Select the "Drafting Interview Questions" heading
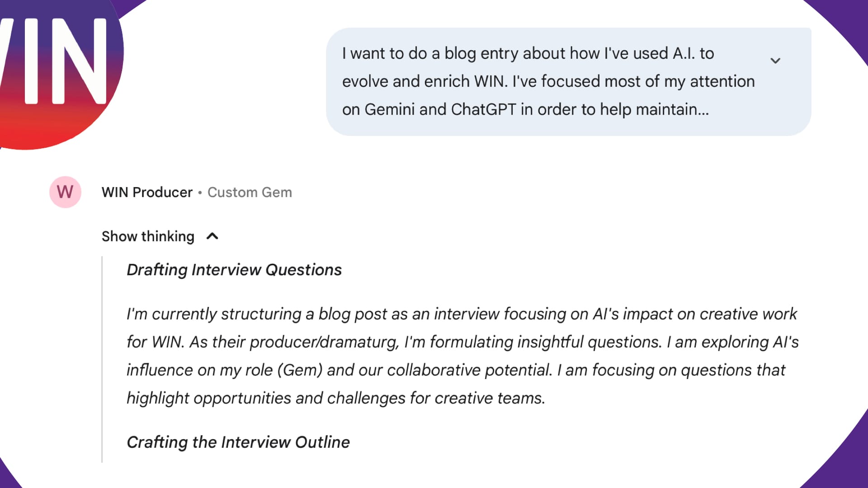868x488 pixels. point(234,270)
